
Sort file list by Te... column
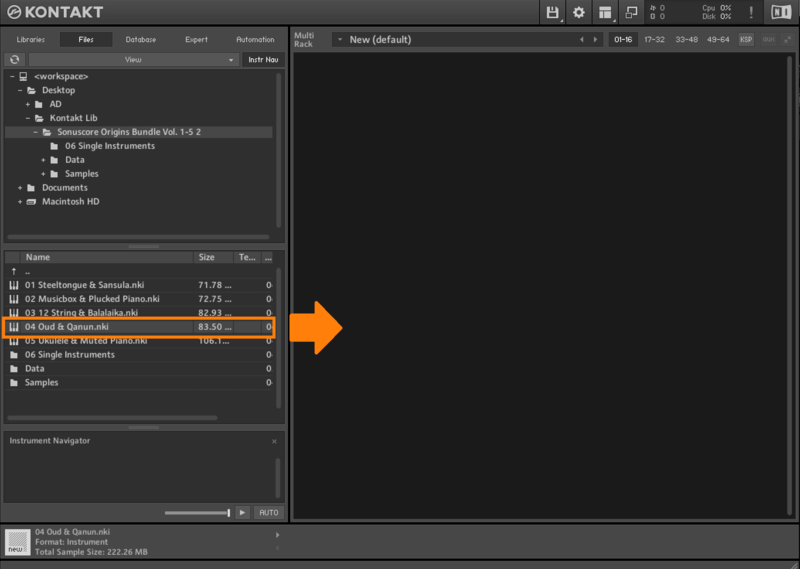tap(247, 257)
